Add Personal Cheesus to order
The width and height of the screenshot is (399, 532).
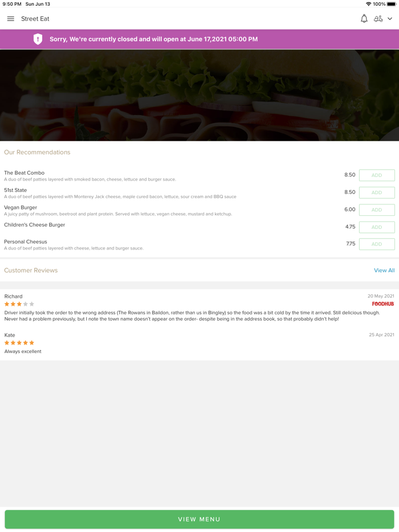coord(377,244)
